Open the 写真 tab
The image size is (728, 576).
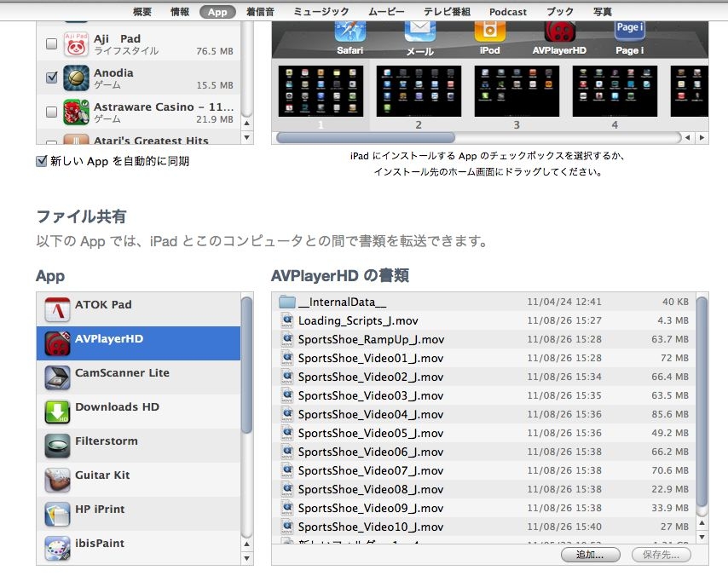[603, 12]
